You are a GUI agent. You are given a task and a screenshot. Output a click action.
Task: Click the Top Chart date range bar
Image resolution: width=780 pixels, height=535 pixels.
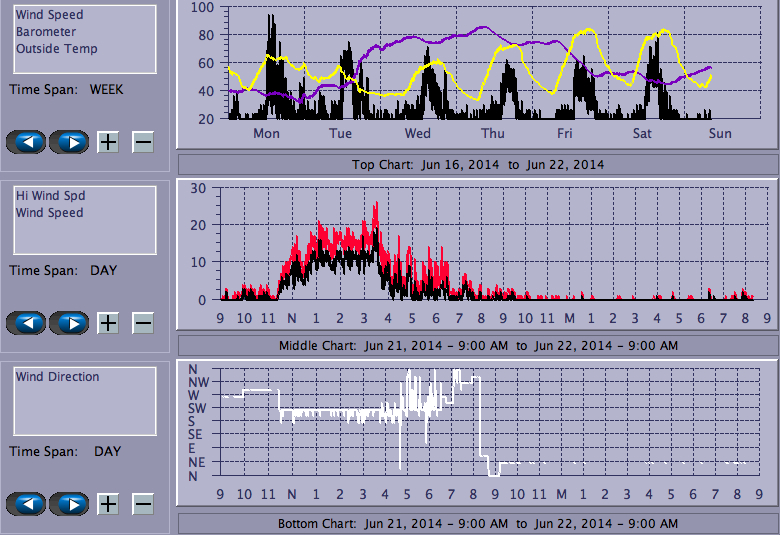pyautogui.click(x=477, y=164)
